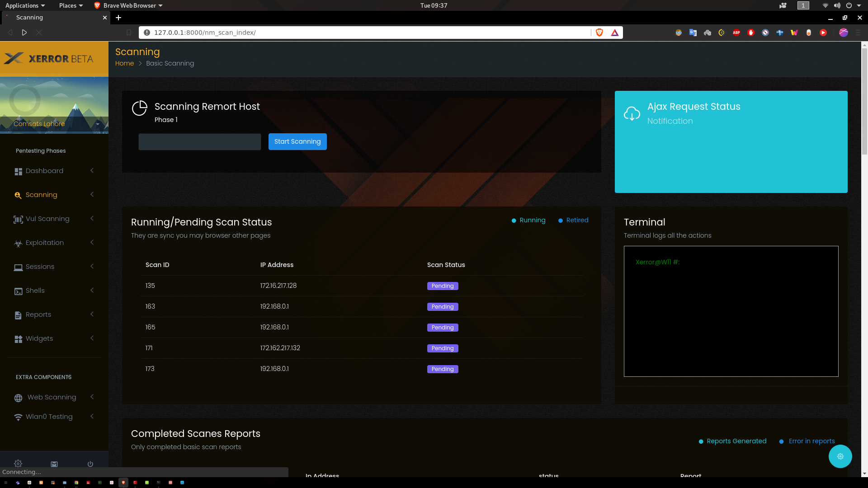
Task: Click the Exploitation biohazard icon
Action: tap(18, 244)
